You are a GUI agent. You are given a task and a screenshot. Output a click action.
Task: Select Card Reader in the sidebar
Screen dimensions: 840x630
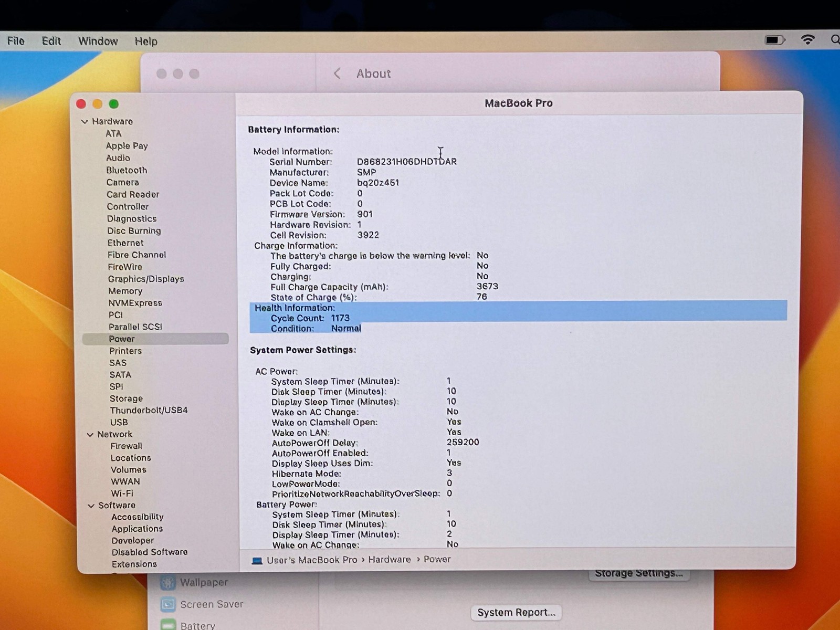pyautogui.click(x=133, y=194)
